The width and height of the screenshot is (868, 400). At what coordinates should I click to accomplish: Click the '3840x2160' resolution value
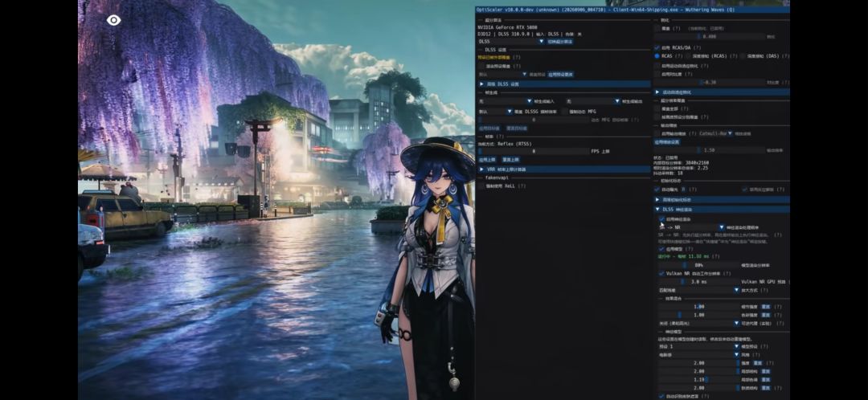coord(697,163)
